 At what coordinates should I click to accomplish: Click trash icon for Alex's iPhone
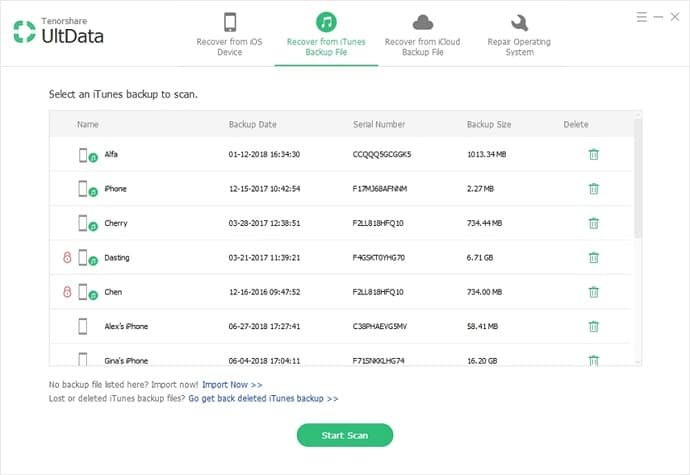pos(594,326)
